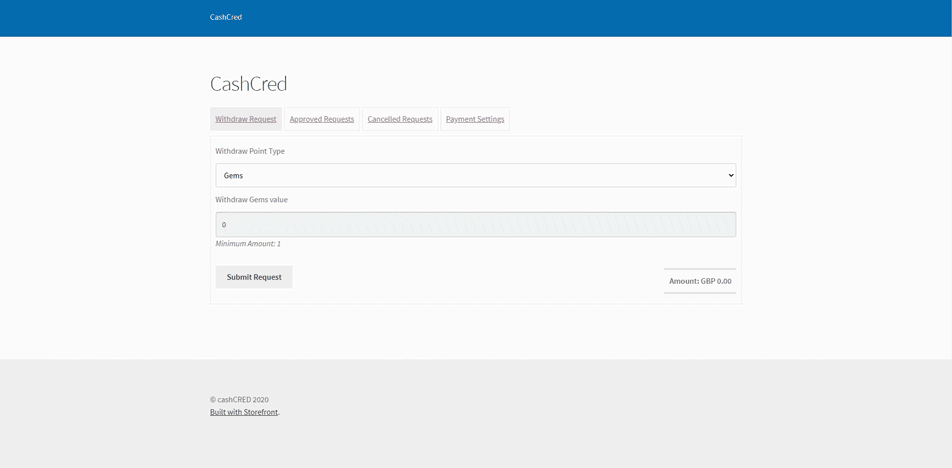Screen dimensions: 952x468
Task: Switch to the Cancelled Requests tab
Action: click(400, 119)
